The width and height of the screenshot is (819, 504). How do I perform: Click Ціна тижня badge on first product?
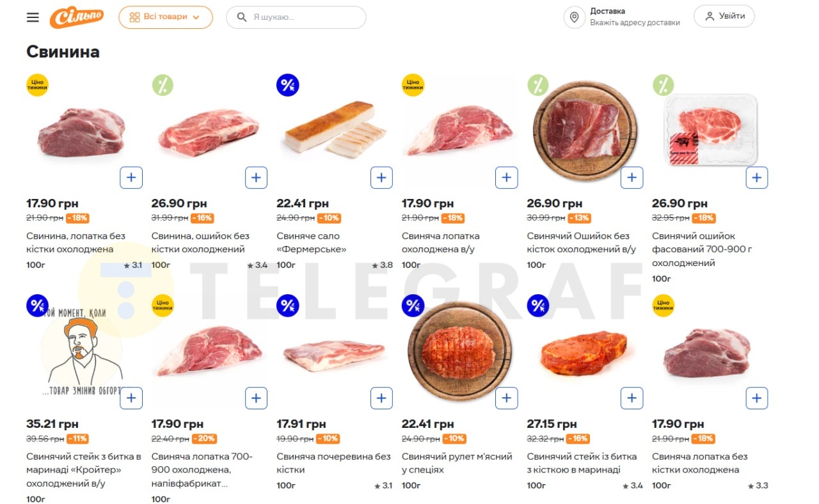pyautogui.click(x=37, y=85)
